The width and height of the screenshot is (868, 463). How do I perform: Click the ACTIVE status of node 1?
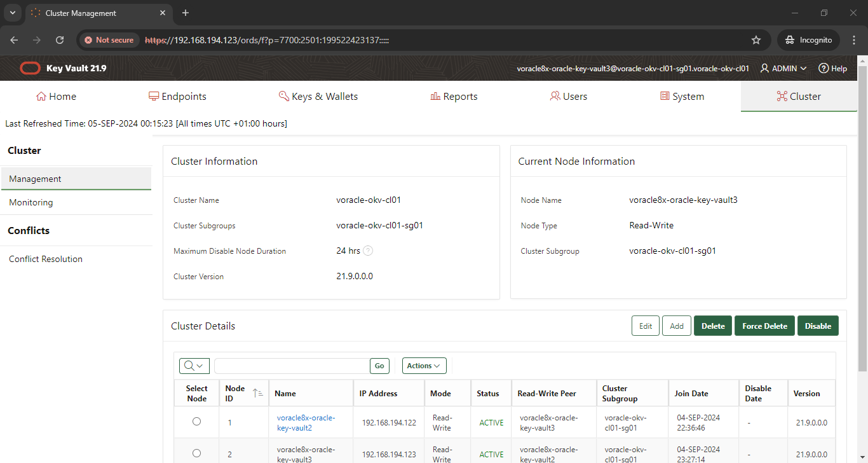(x=491, y=423)
